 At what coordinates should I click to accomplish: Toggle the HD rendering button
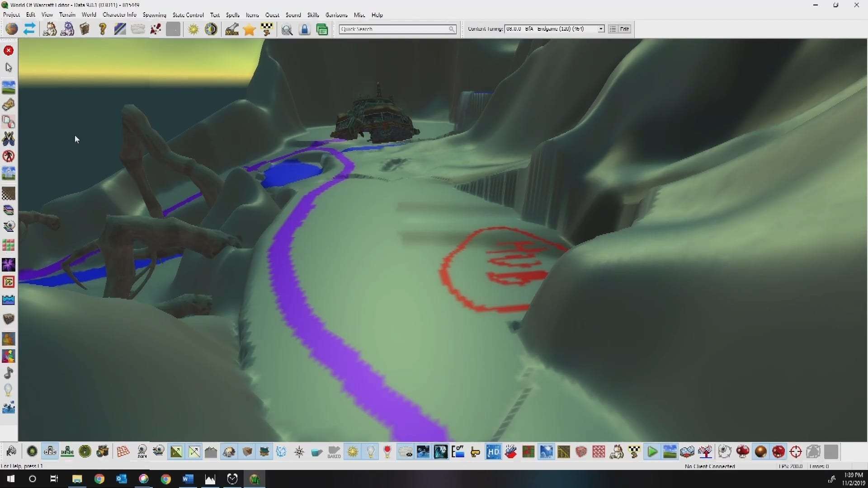(x=493, y=451)
